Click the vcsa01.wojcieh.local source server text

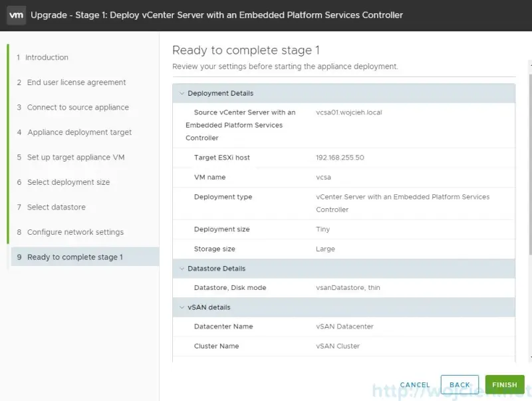click(348, 112)
